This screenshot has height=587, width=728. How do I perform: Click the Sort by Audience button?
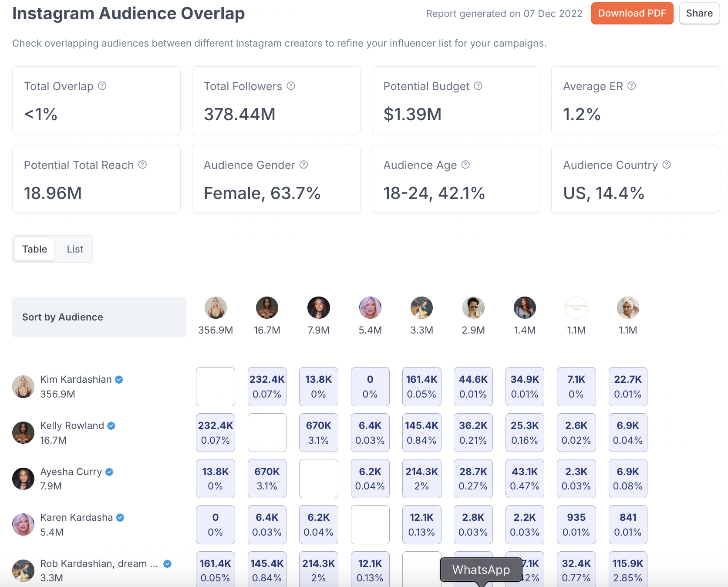pos(99,317)
